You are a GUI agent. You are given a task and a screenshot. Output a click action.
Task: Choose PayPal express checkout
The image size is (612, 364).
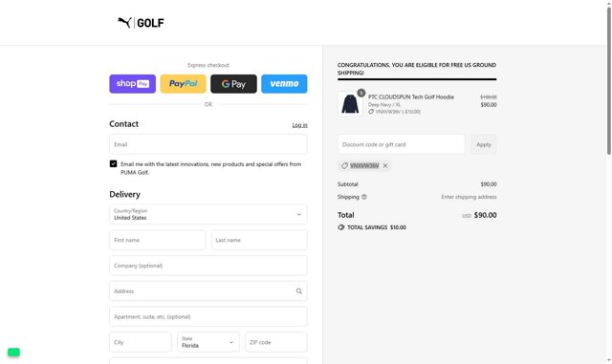(183, 84)
